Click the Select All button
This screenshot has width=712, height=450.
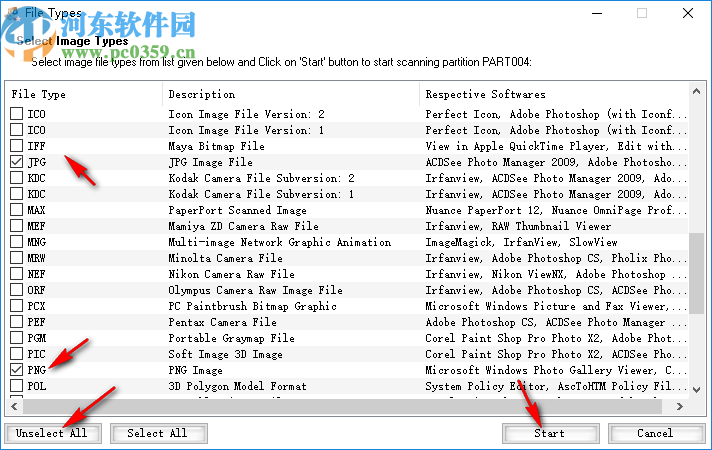[158, 433]
